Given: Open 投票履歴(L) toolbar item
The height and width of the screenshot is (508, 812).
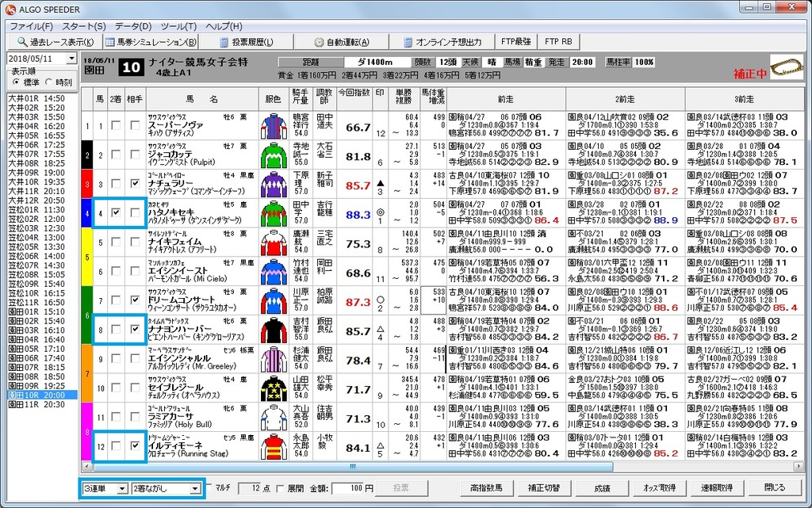Looking at the screenshot, I should pyautogui.click(x=247, y=42).
